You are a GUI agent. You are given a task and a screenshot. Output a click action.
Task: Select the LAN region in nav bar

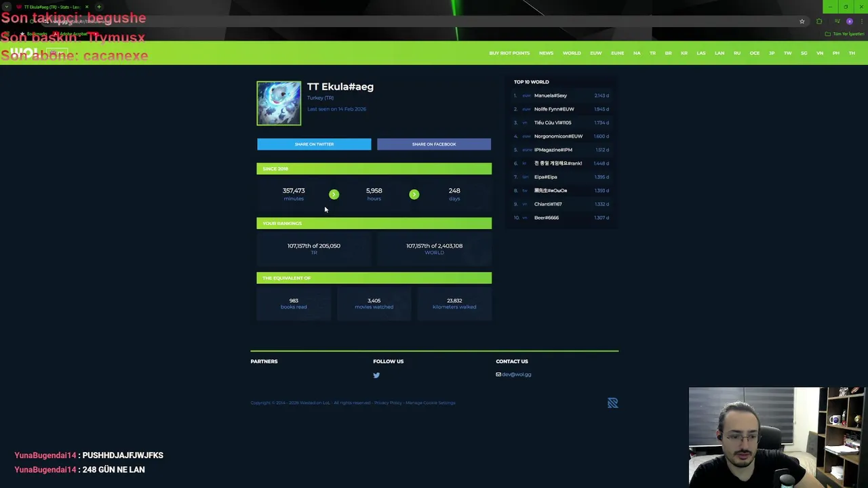[x=719, y=53]
